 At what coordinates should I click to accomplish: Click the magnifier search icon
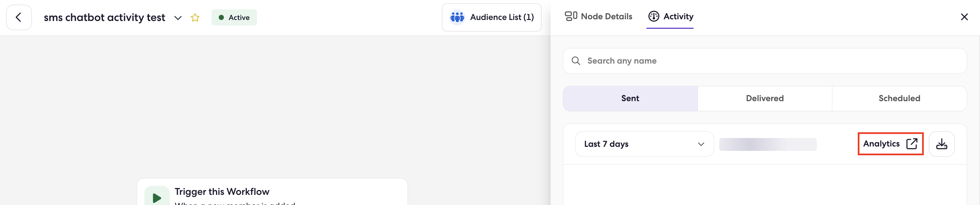[x=576, y=61]
